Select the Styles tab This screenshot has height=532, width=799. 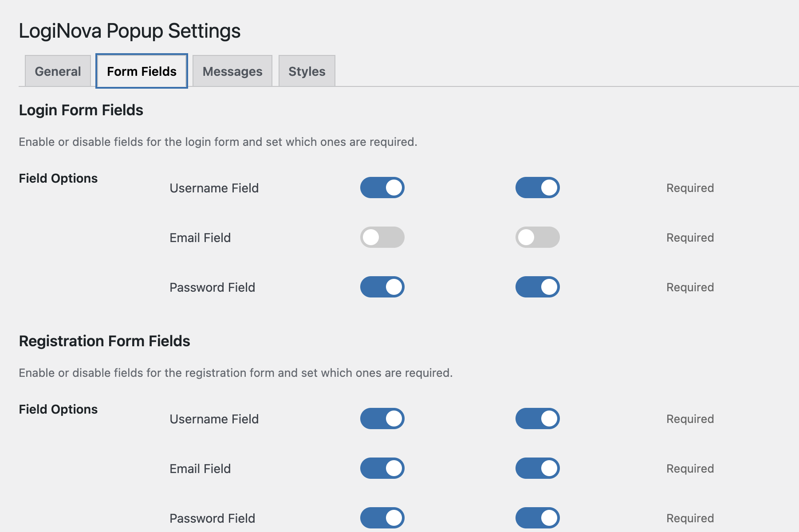point(307,71)
